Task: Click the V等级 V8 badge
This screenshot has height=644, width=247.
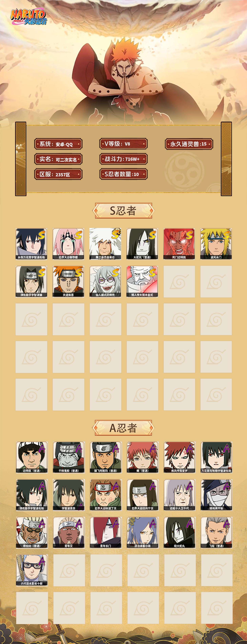Action: 123,144
